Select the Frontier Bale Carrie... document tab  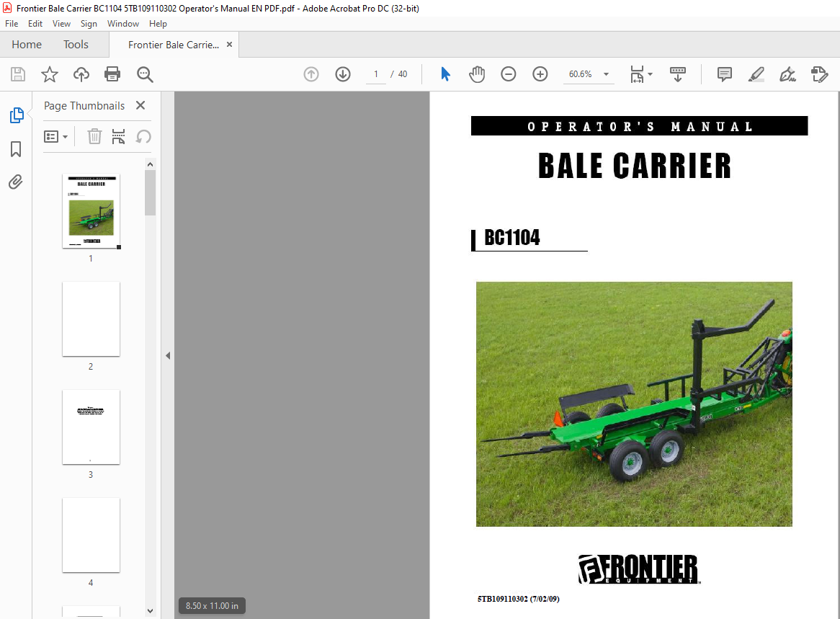(x=173, y=45)
